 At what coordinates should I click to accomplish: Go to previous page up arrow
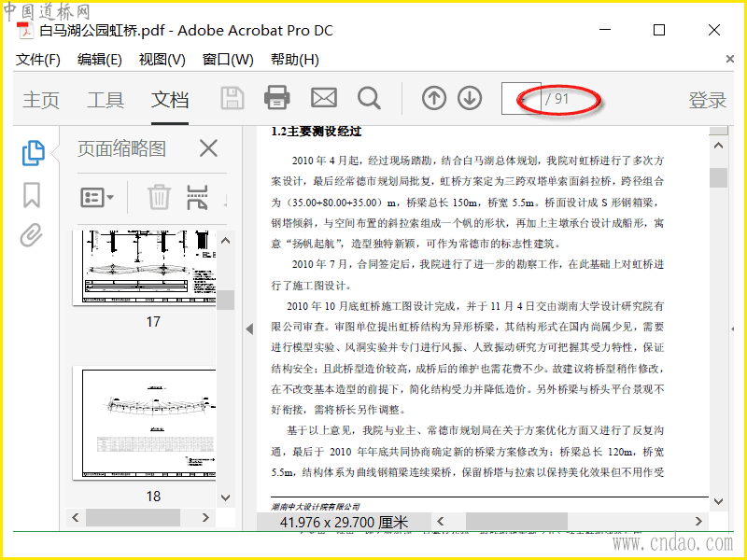pos(434,99)
